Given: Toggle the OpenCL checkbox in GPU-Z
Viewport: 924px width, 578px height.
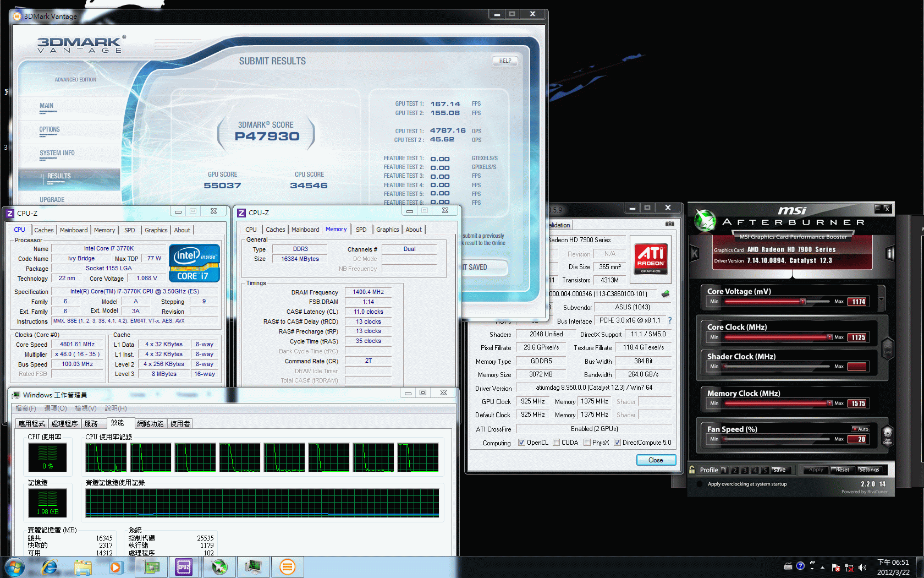Looking at the screenshot, I should [x=521, y=443].
